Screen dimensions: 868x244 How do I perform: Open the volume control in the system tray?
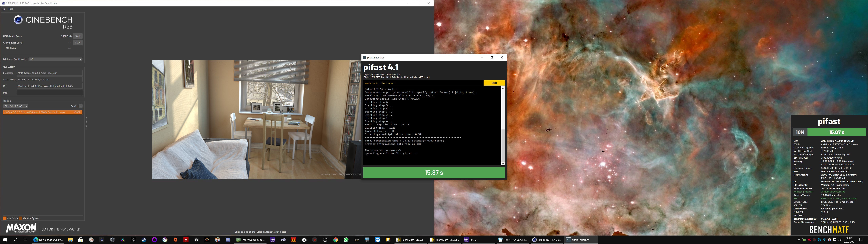pos(839,240)
